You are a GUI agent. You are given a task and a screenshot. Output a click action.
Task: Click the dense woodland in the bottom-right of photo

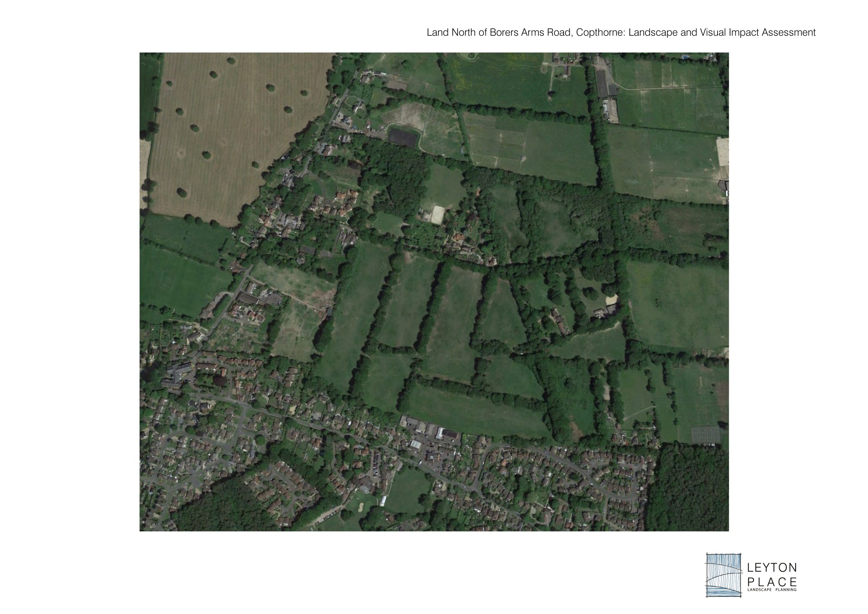[688, 488]
